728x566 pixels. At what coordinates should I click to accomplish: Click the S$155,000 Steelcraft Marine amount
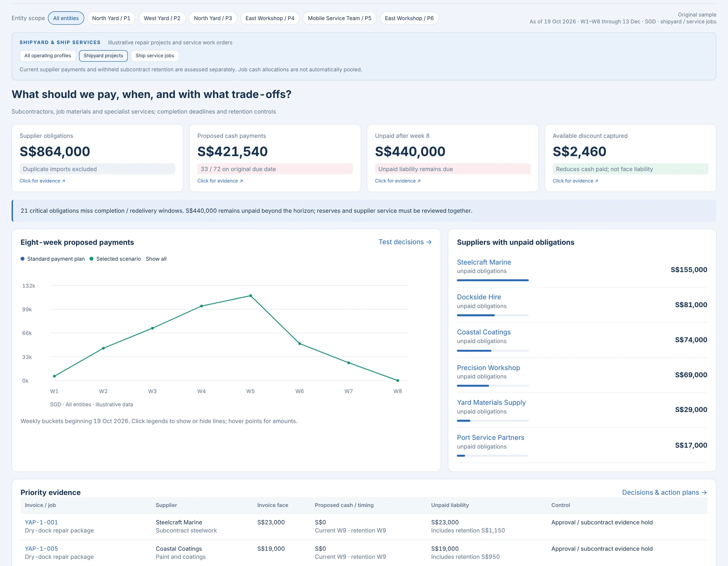click(x=689, y=270)
